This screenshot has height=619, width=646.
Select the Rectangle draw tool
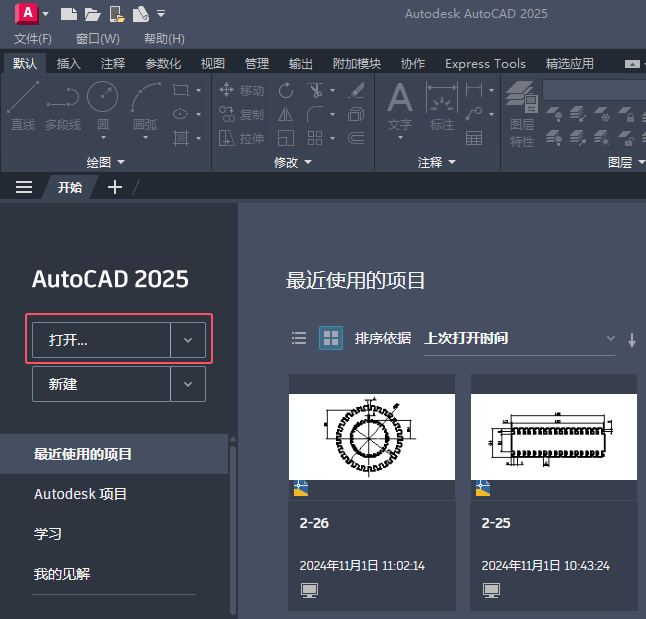coord(181,90)
